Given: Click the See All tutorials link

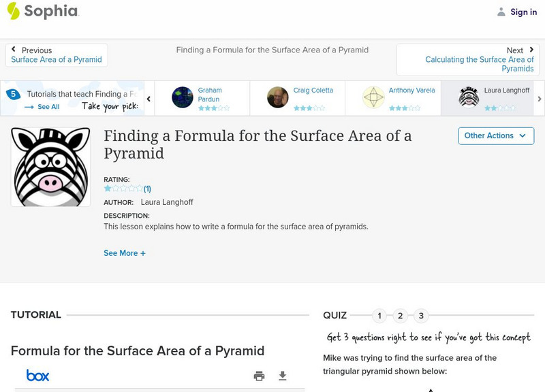Looking at the screenshot, I should (42, 107).
